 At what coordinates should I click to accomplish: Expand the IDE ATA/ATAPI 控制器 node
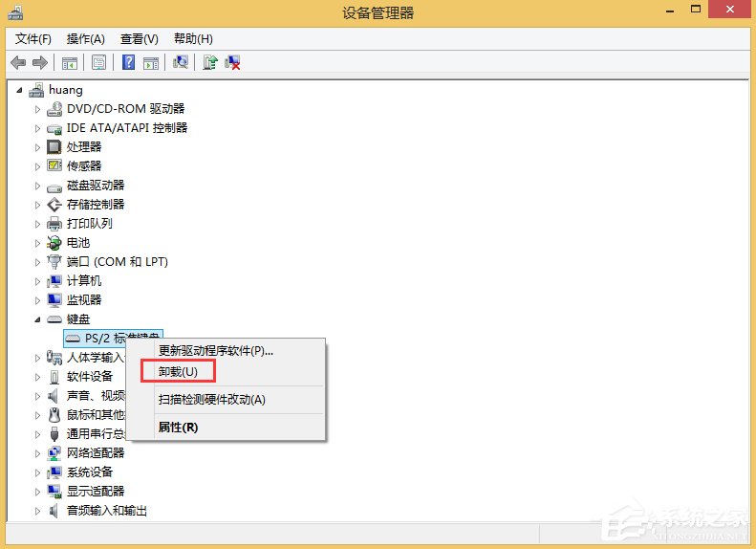point(37,128)
